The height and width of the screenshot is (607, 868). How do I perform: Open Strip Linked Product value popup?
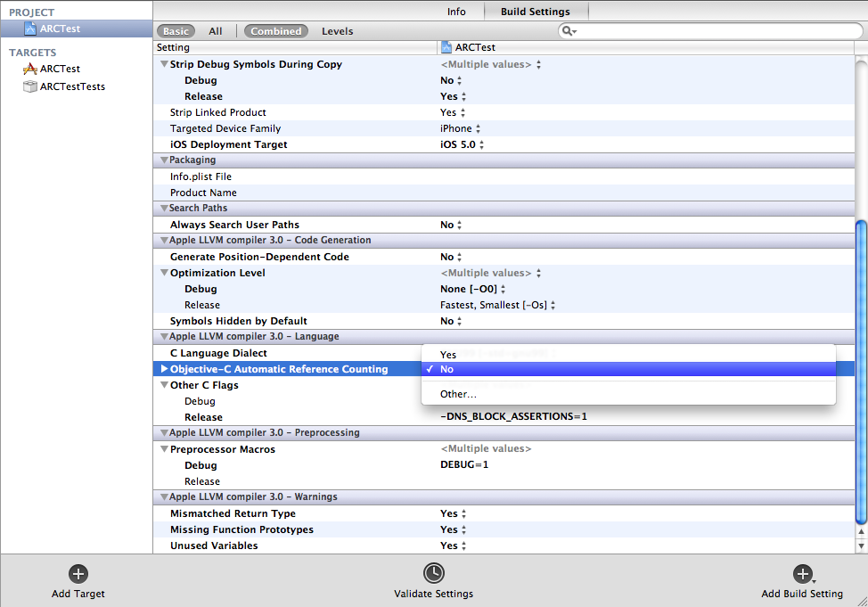coord(452,112)
